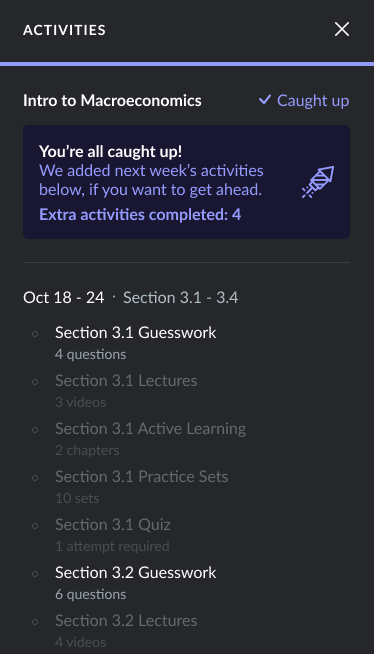374x654 pixels.
Task: Select the circle bullet for Section 3.1 Lectures
Action: coord(35,381)
